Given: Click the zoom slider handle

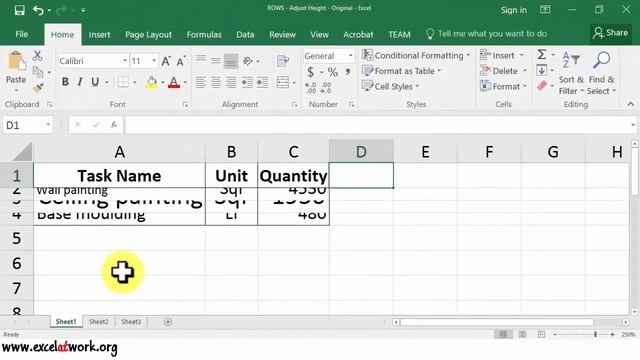Looking at the screenshot, I should [x=596, y=334].
